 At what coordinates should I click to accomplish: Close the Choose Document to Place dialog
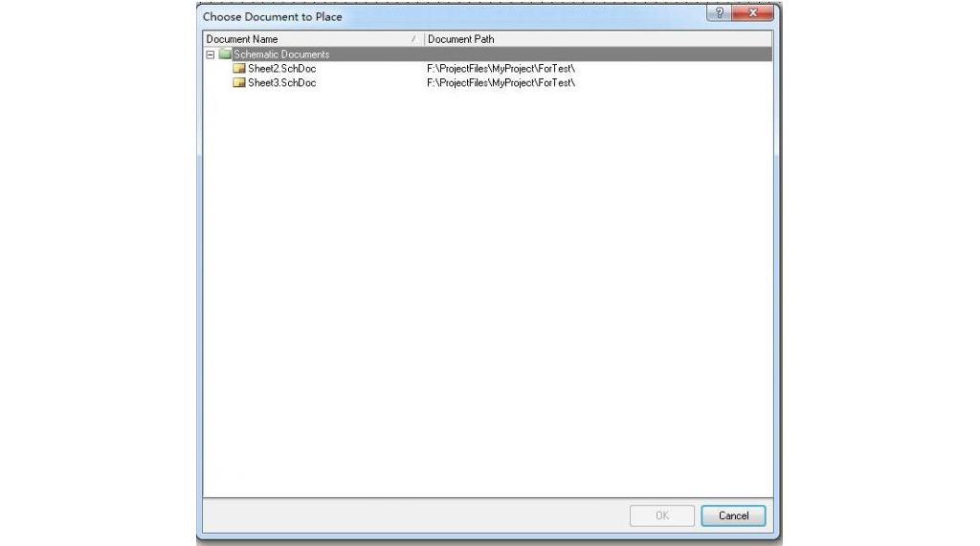click(x=752, y=13)
